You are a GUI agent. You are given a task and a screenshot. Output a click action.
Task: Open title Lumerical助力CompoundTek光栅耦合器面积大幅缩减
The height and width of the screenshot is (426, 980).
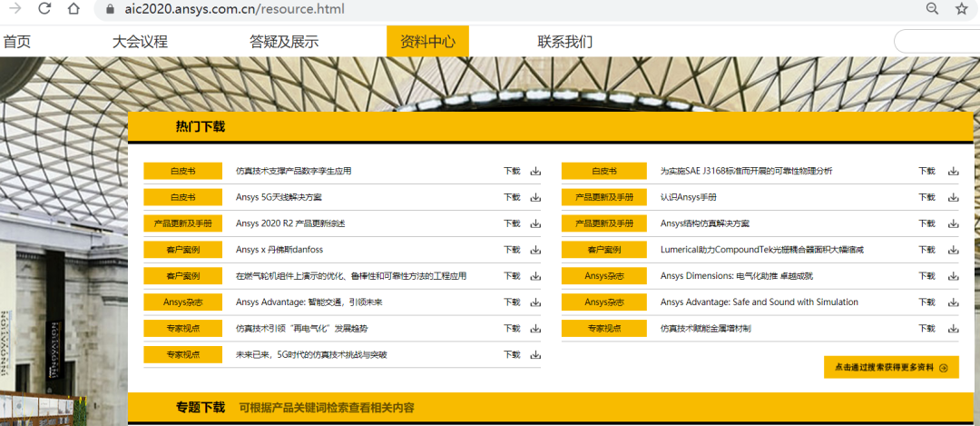click(x=762, y=250)
